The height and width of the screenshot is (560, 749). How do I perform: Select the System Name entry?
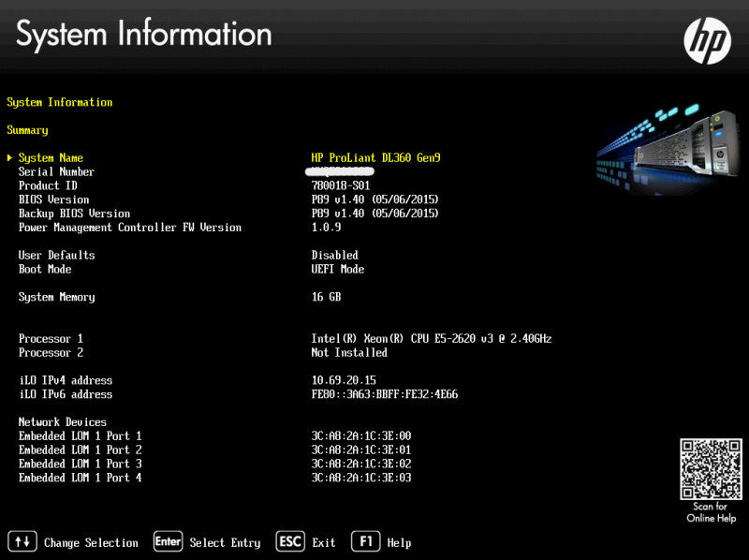pos(229,157)
